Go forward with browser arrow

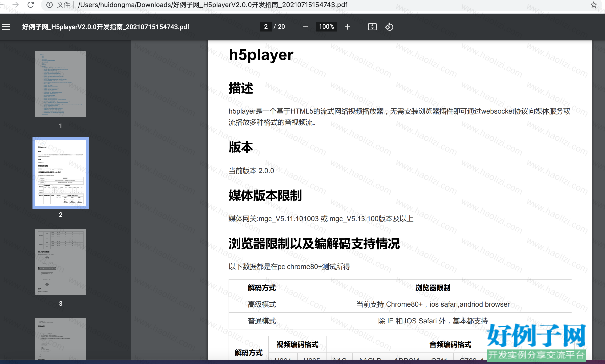point(16,5)
